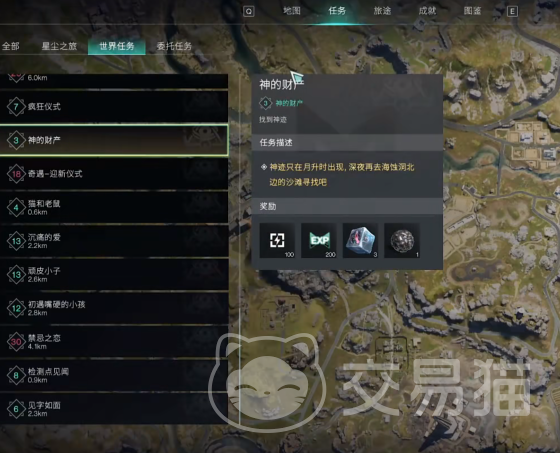The height and width of the screenshot is (453, 560).
Task: Select the 禁忌之恋 quest entry
Action: tap(114, 342)
